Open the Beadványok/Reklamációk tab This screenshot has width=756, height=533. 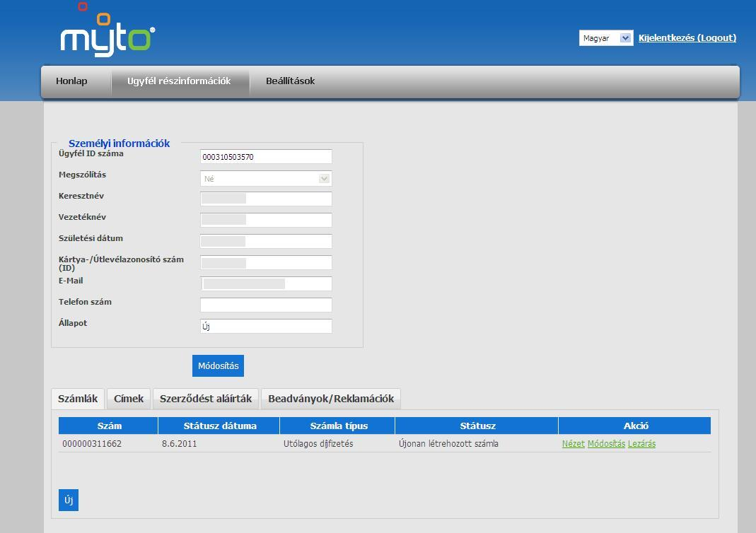[x=331, y=399]
